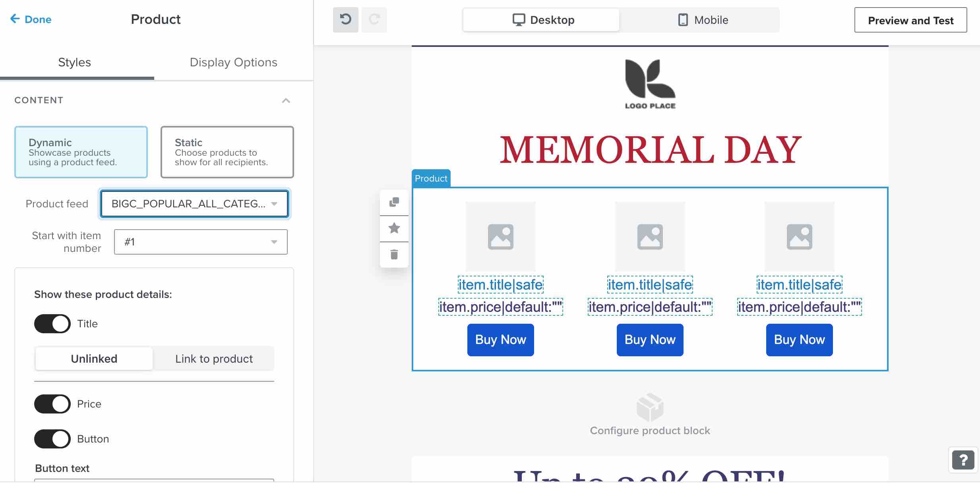Screen dimensions: 980x483
Task: Select the Static content type option
Action: [x=227, y=152]
